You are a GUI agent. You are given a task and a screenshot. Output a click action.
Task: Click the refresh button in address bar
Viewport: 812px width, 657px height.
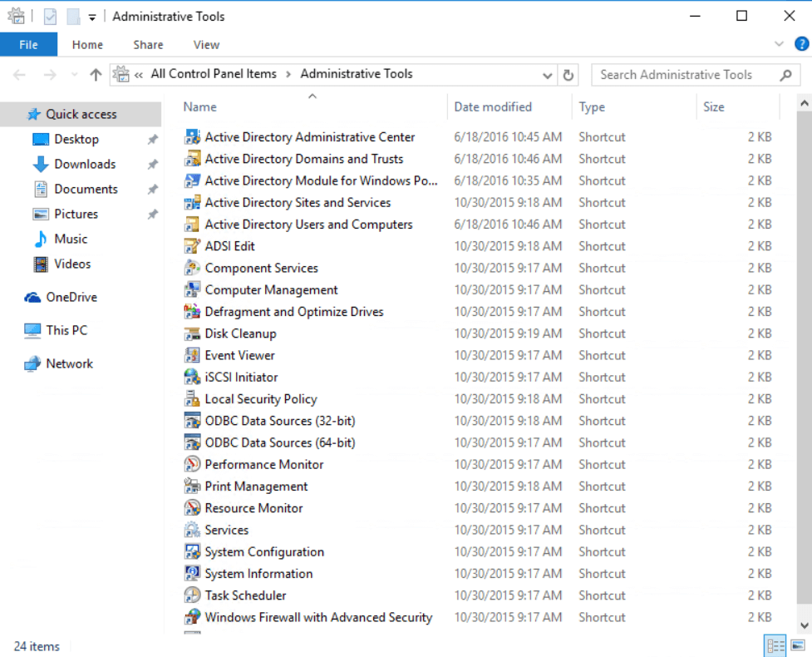tap(568, 75)
